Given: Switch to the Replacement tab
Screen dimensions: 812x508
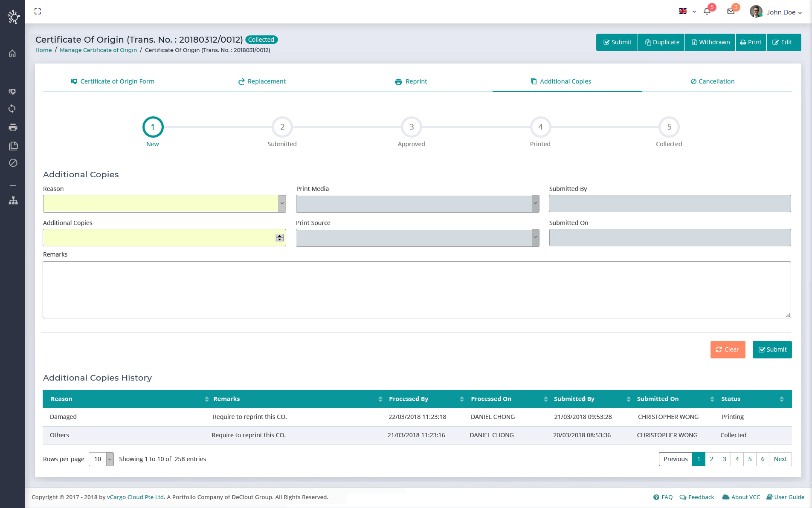Looking at the screenshot, I should 262,81.
